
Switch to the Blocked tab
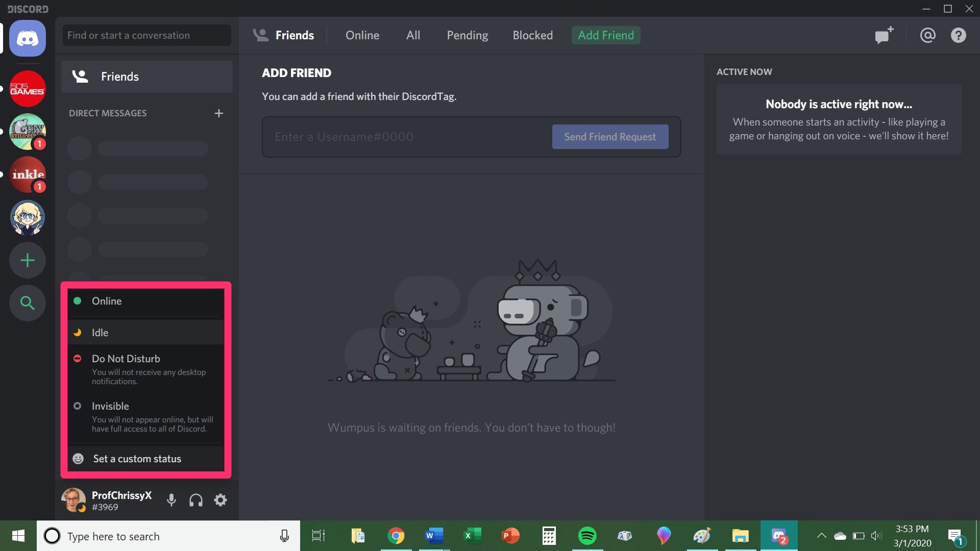(532, 35)
